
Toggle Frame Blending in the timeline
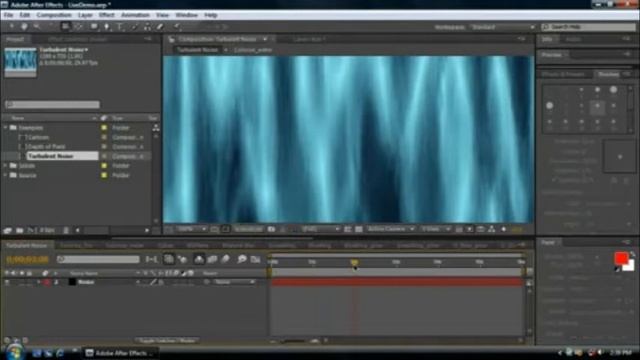212,259
